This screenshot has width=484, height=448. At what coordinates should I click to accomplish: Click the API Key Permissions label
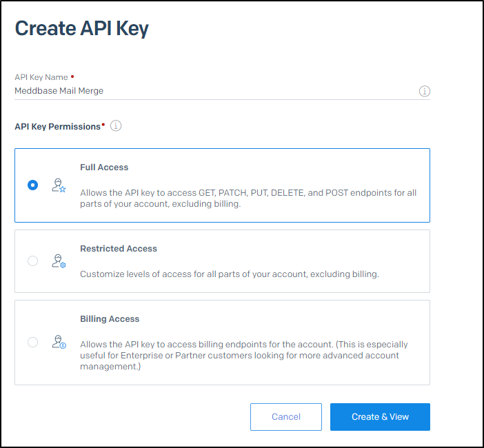click(58, 127)
